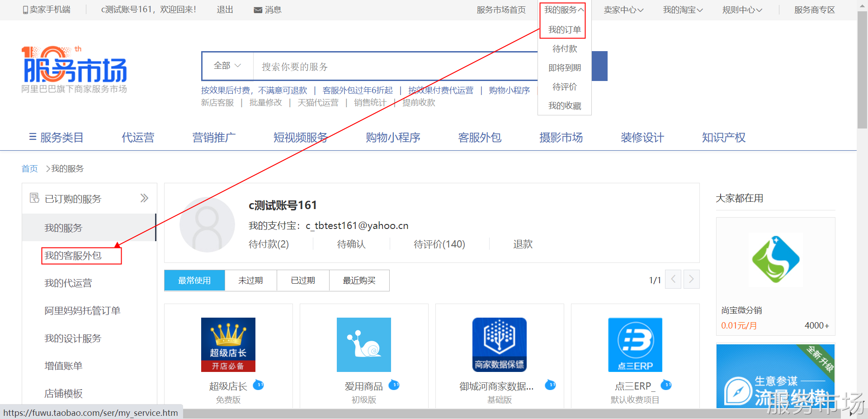Image resolution: width=868 pixels, height=419 pixels.
Task: Click the 服务市场 logo
Action: [x=75, y=69]
